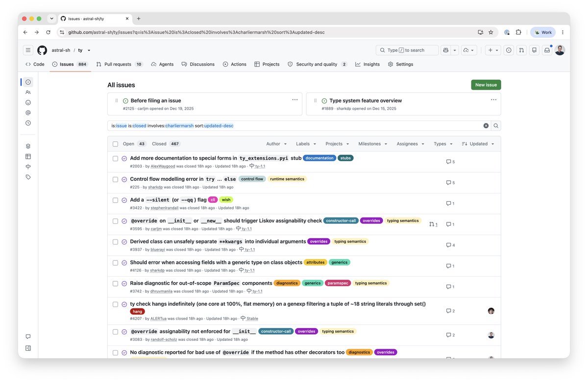Open the pull requests header icon
This screenshot has height=382, width=588.
tap(521, 50)
